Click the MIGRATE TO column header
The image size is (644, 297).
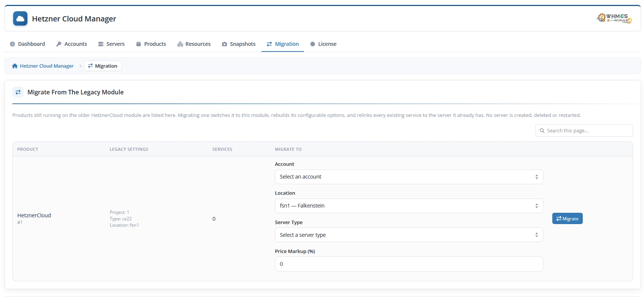click(x=288, y=149)
